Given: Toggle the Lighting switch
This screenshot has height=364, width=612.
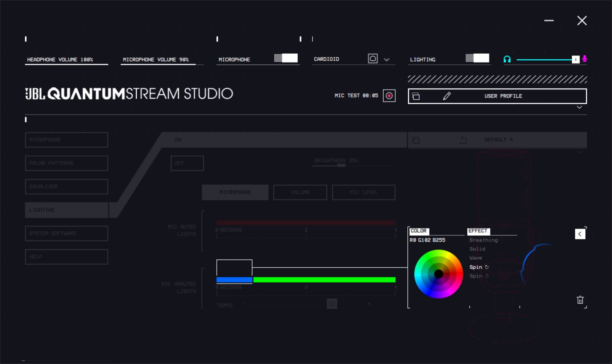Looking at the screenshot, I should (x=477, y=58).
